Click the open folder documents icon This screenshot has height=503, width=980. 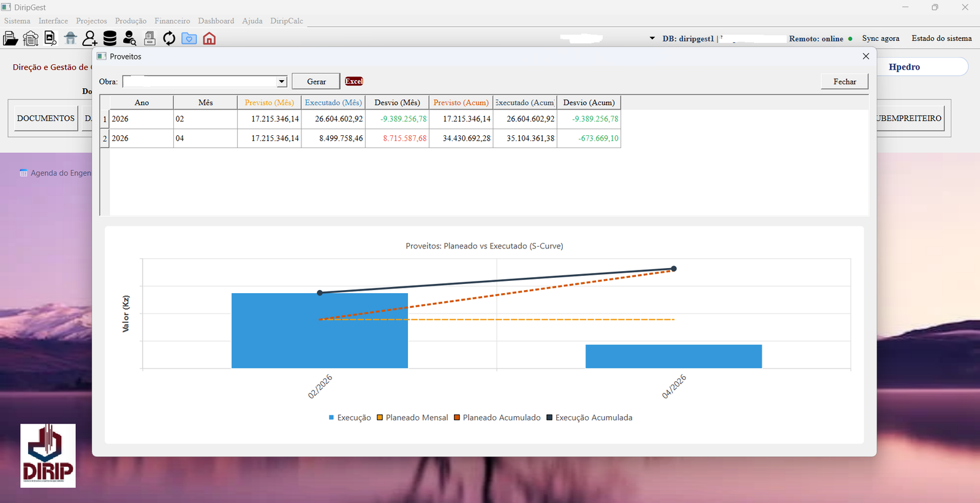click(x=10, y=39)
